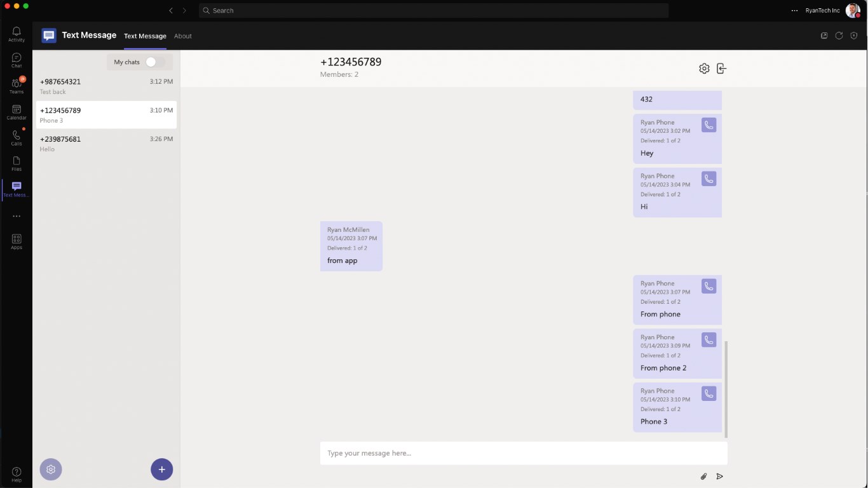Click phone icon on 'From phone' message

pos(709,286)
